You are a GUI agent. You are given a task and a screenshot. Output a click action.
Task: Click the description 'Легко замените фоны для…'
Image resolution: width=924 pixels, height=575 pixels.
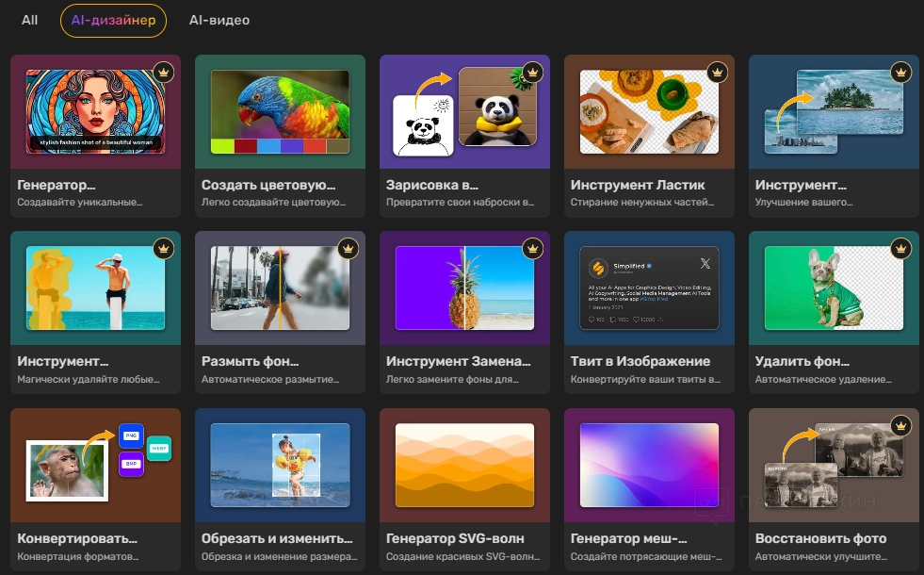pyautogui.click(x=452, y=379)
